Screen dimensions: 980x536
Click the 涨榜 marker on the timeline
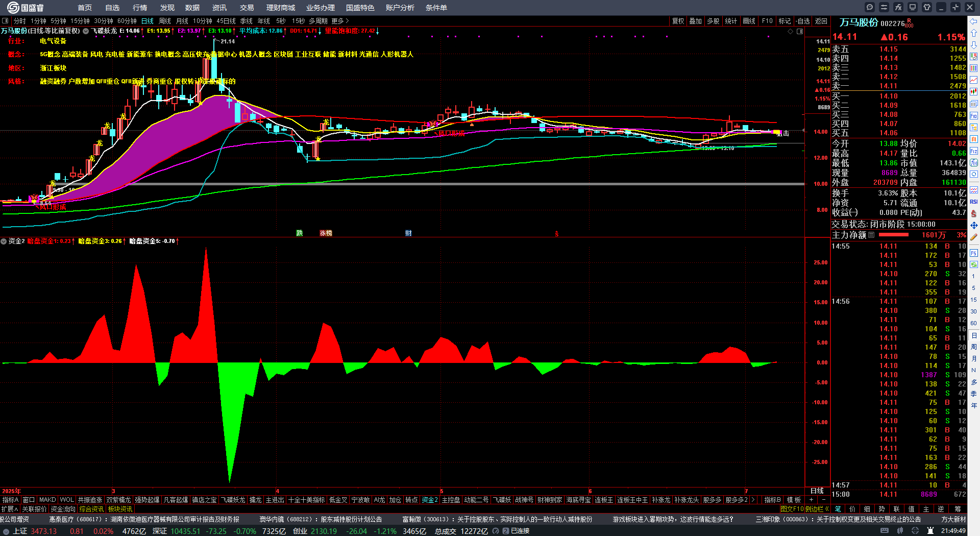tap(326, 233)
